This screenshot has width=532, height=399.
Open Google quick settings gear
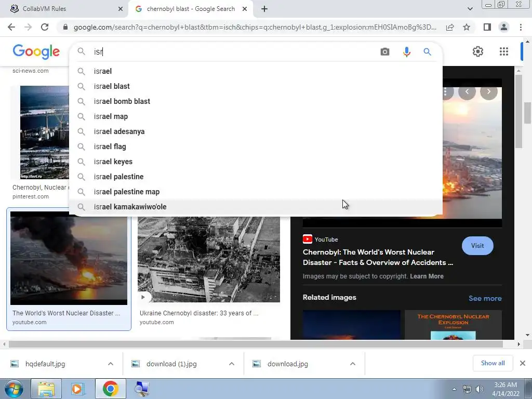click(x=478, y=51)
